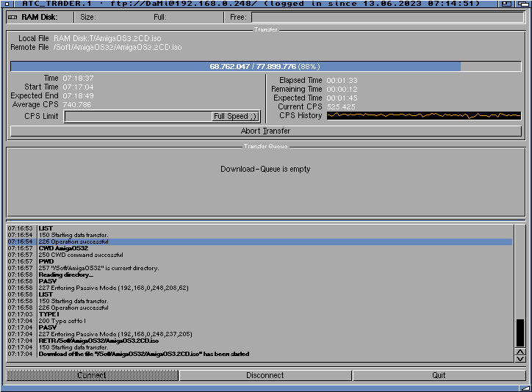Quit the FTP client
Screen dimensions: 532x392
point(439,375)
